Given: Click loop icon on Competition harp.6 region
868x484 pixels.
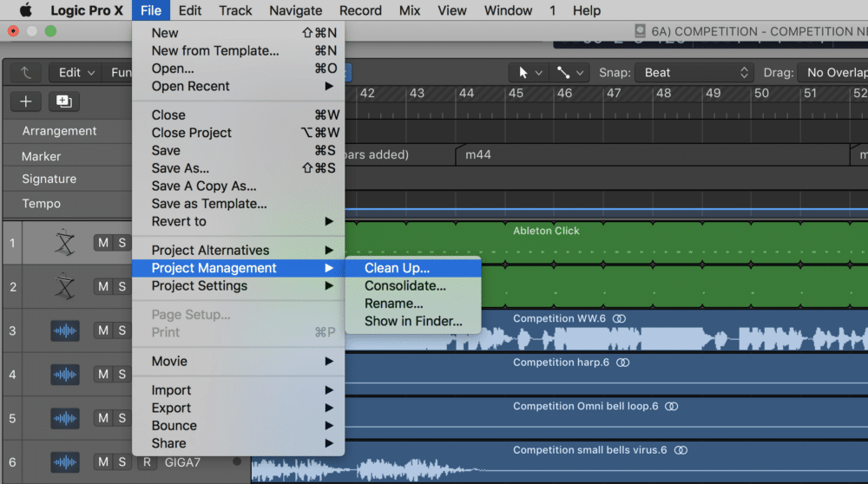Looking at the screenshot, I should (622, 363).
